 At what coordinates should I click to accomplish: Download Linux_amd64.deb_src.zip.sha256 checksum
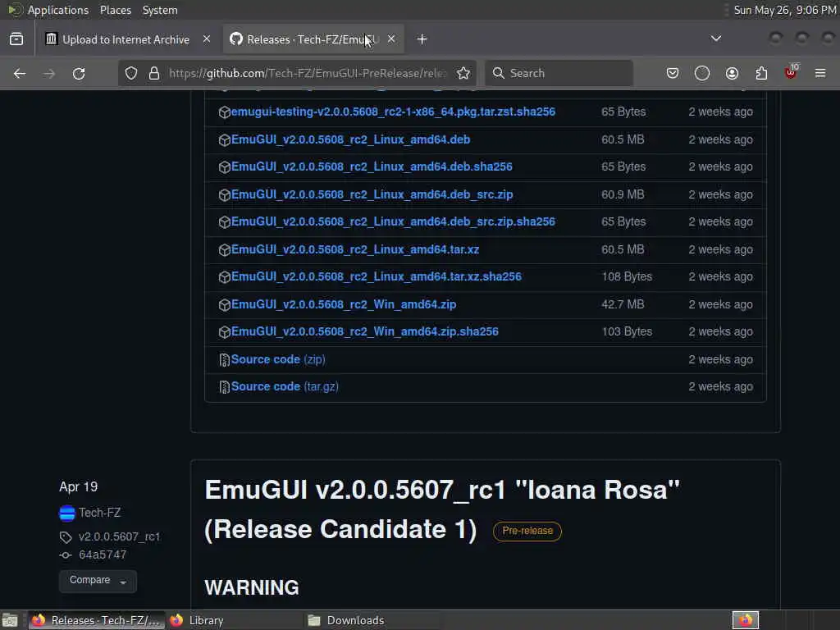[x=393, y=221]
